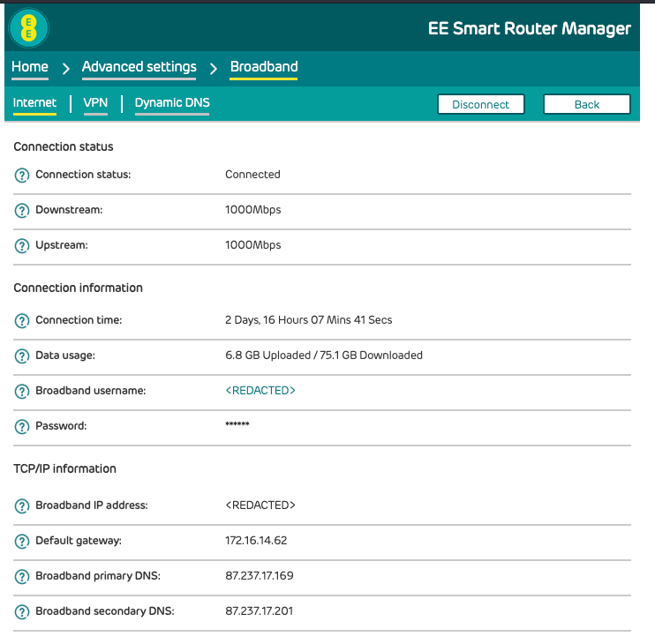Open help icon beside Connection status
This screenshot has width=655, height=644.
coord(22,175)
